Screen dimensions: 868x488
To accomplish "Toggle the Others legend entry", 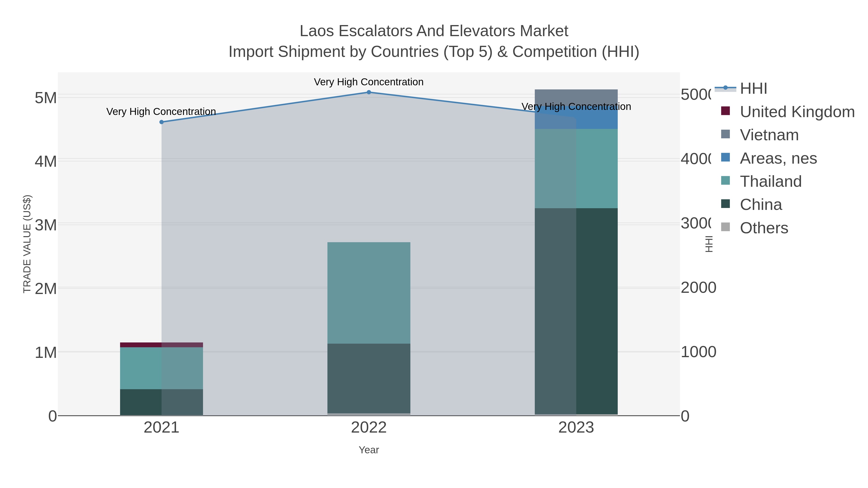I will [x=754, y=228].
